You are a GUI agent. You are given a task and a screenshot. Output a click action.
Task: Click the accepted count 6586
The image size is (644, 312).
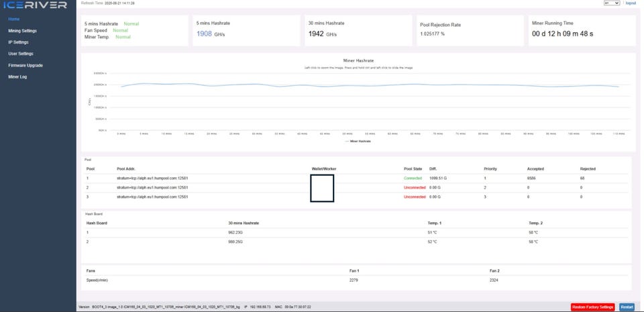(531, 178)
